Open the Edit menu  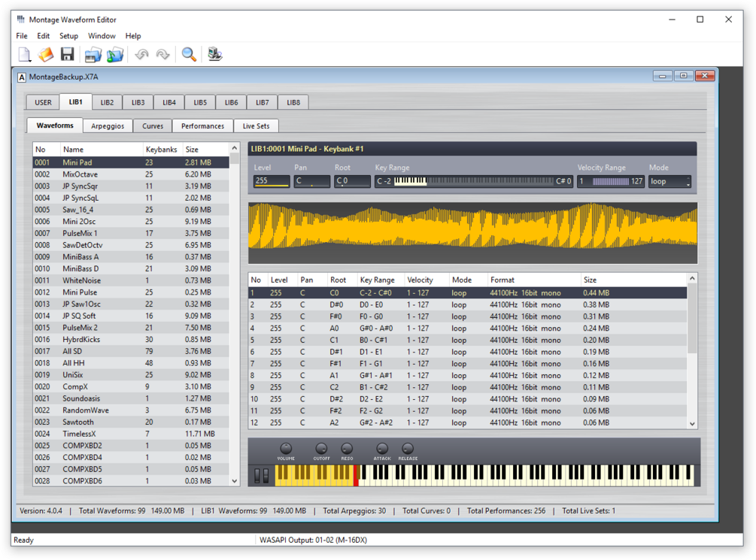point(44,35)
